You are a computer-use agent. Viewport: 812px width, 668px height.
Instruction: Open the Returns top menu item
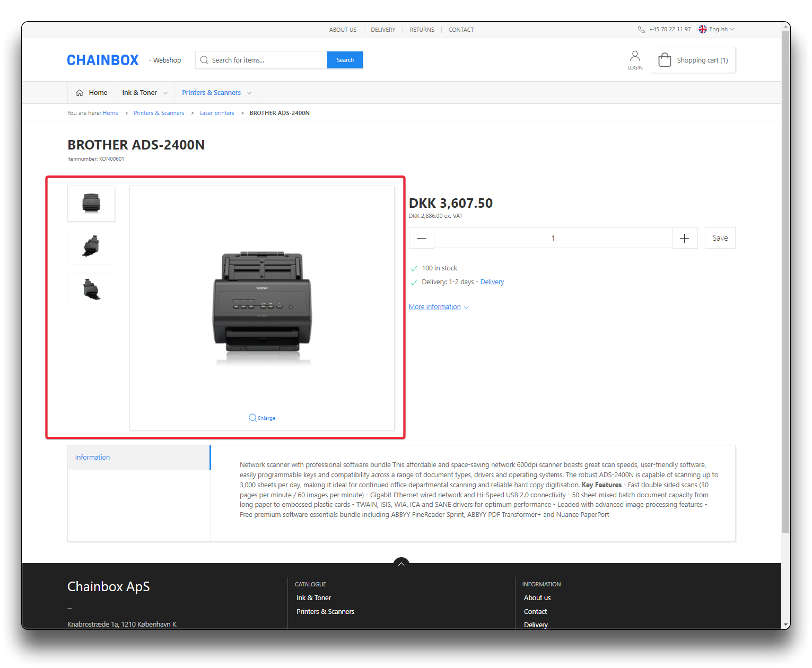click(x=422, y=30)
